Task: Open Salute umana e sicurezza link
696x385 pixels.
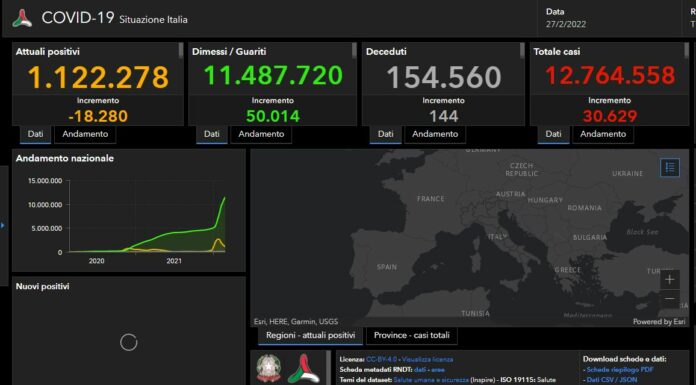Action: pyautogui.click(x=431, y=380)
